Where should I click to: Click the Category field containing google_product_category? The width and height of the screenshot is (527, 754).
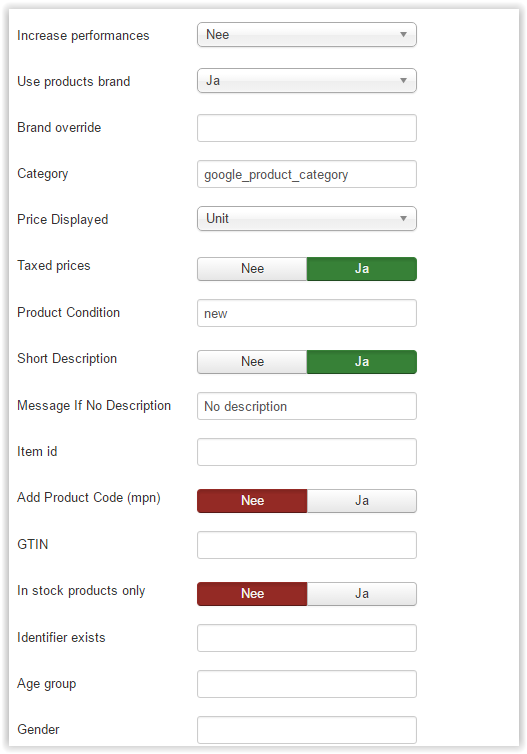point(307,174)
